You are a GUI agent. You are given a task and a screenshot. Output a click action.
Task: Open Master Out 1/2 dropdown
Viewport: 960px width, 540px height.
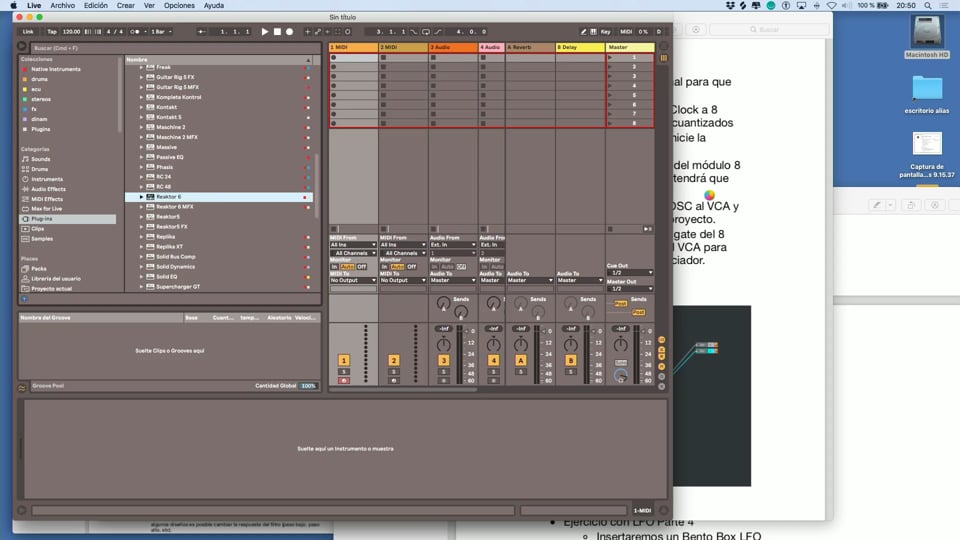pyautogui.click(x=629, y=288)
